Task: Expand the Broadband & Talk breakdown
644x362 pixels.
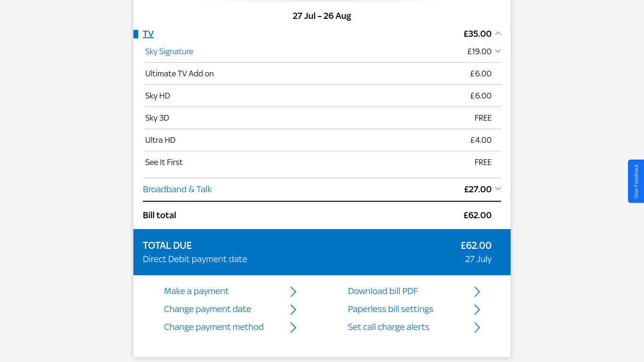Action: click(498, 189)
